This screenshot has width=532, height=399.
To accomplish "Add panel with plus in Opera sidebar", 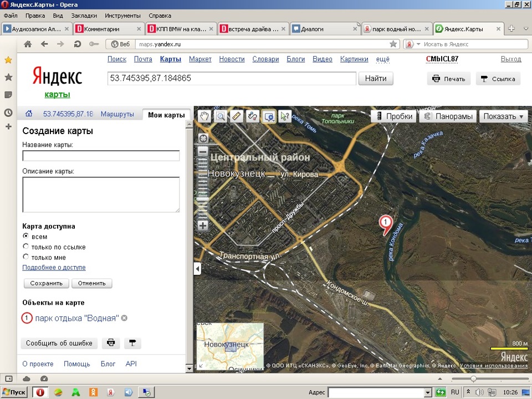I will click(x=8, y=126).
